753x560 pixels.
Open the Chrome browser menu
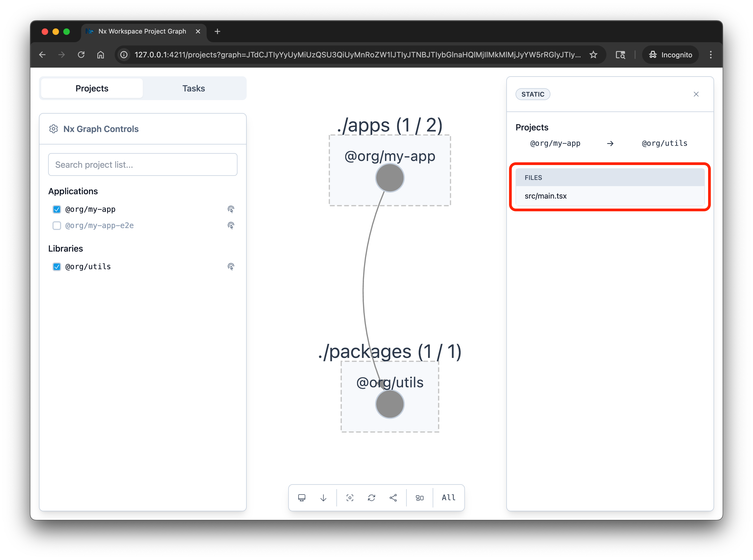tap(710, 55)
